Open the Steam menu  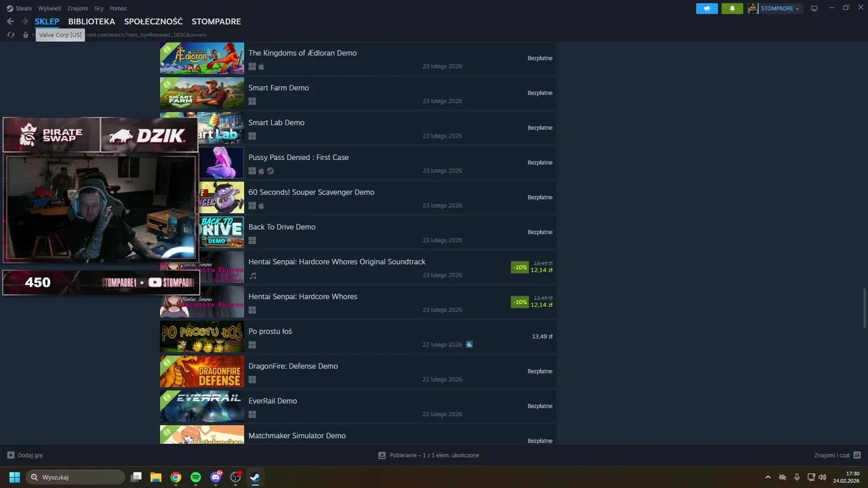click(x=19, y=8)
